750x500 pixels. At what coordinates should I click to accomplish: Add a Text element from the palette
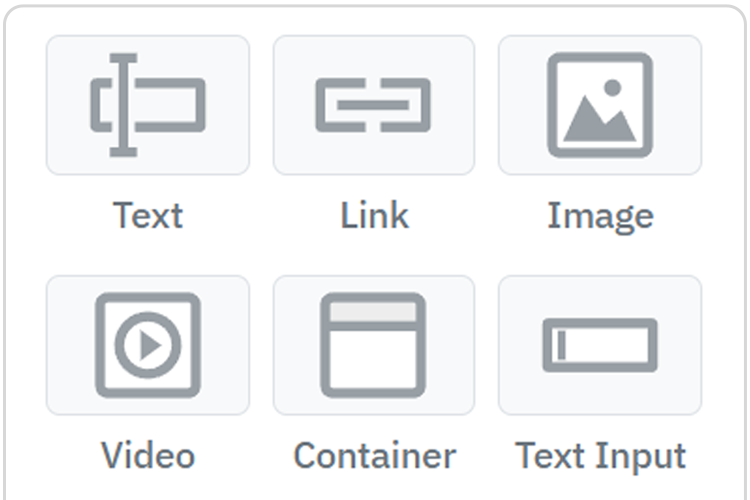(x=148, y=105)
